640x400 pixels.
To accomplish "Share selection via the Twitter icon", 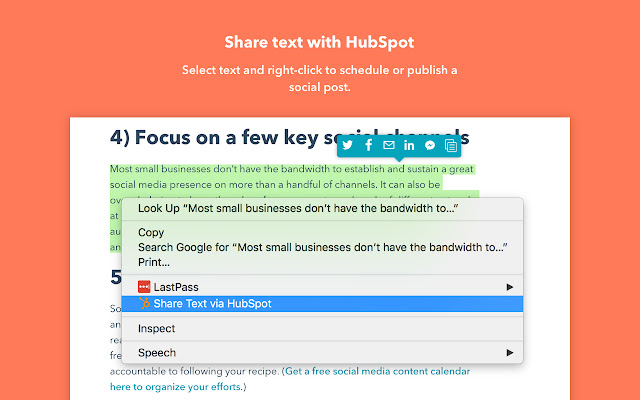I will tap(347, 145).
